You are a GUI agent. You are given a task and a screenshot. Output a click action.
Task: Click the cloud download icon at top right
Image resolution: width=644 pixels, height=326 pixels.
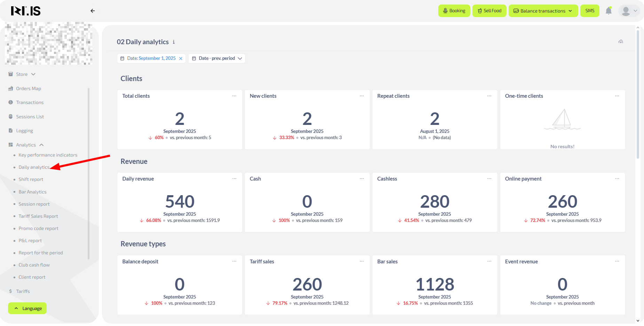coord(621,42)
